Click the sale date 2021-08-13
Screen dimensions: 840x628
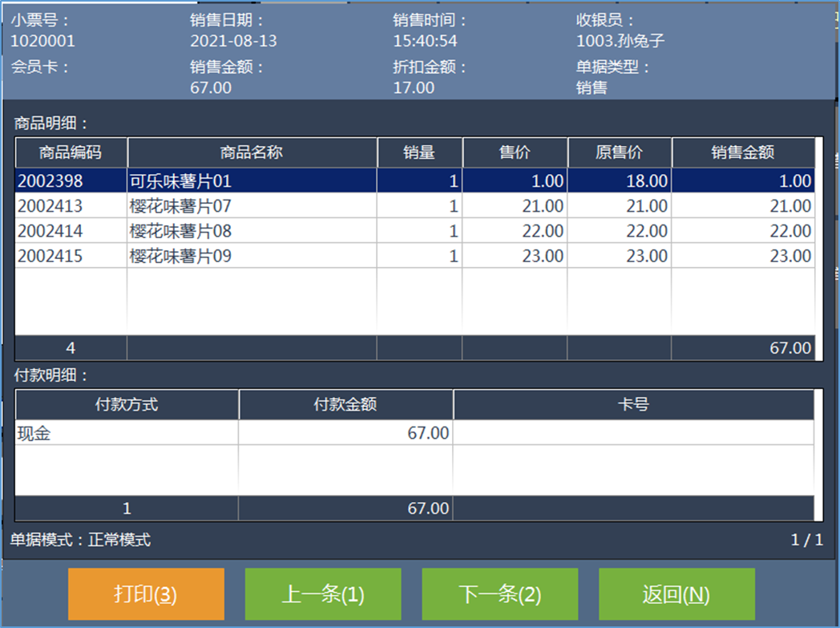tap(233, 41)
